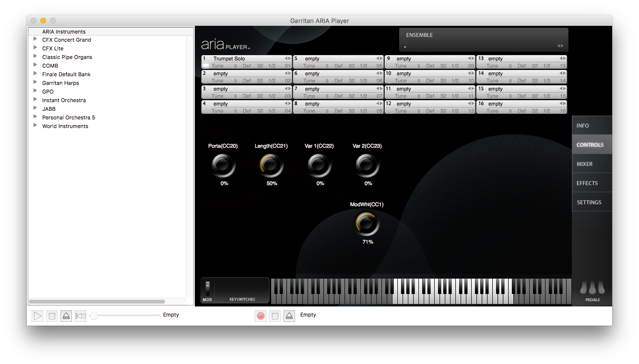Expand the Finale Default Bank node
The height and width of the screenshot is (364, 639).
click(35, 74)
